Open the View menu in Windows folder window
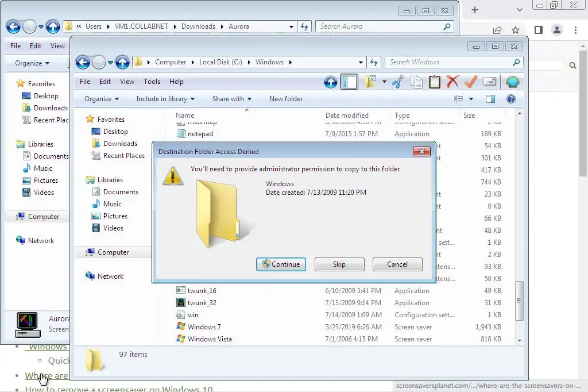The image size is (588, 392). point(127,82)
